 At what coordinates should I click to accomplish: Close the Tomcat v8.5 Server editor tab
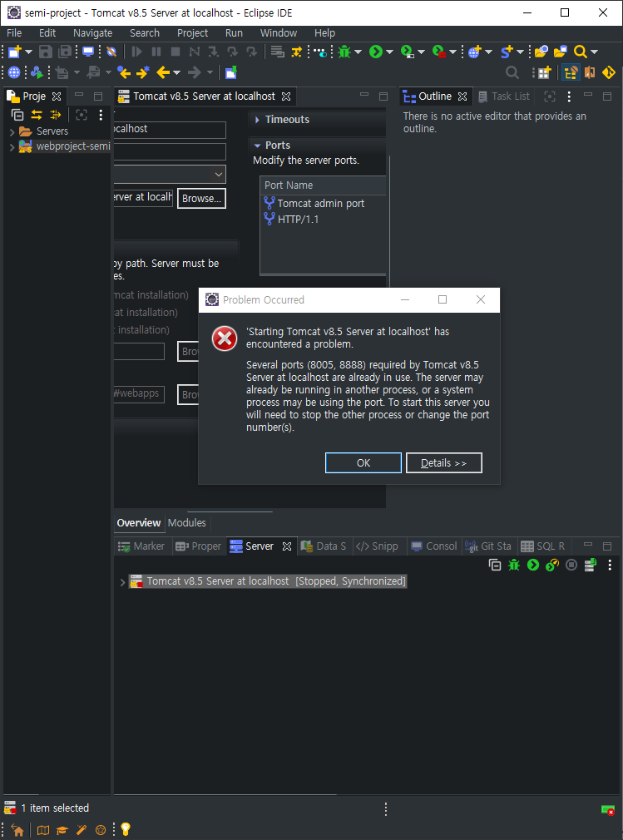(286, 96)
